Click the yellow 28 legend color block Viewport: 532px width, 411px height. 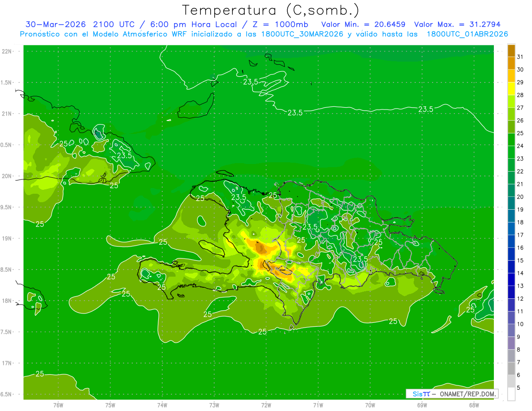(x=511, y=89)
